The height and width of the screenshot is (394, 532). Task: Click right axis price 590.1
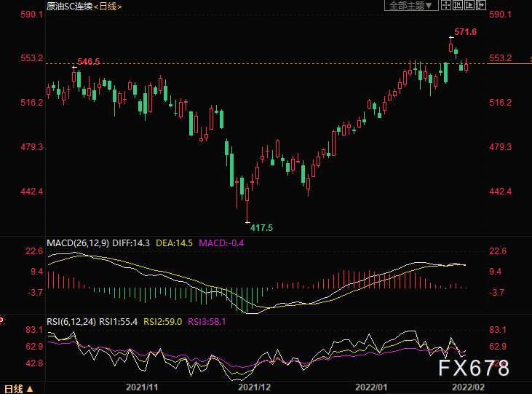pyautogui.click(x=500, y=15)
